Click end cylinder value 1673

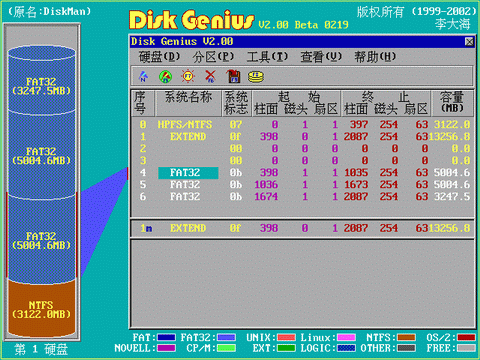tap(356, 185)
